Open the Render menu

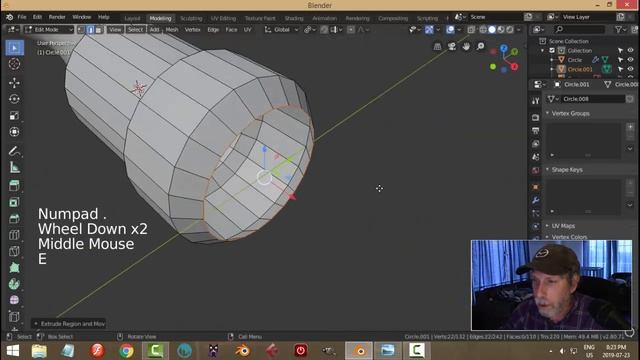coord(57,17)
